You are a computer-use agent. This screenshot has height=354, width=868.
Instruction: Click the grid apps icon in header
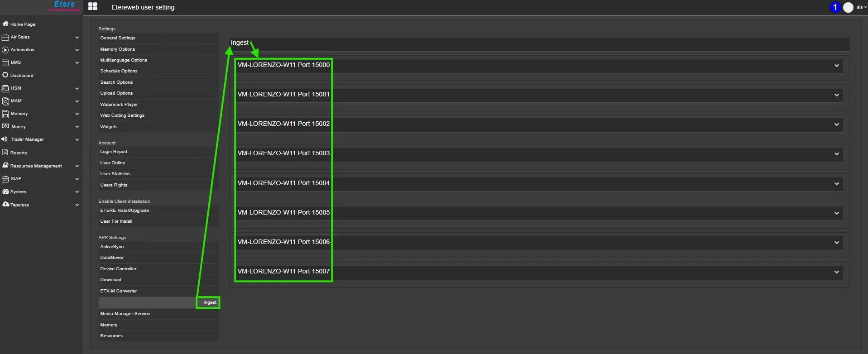click(93, 6)
